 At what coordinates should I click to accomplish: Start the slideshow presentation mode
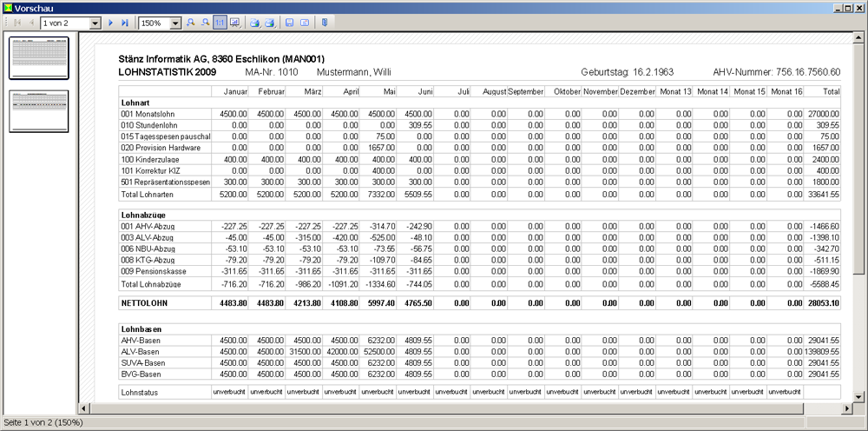coord(234,23)
